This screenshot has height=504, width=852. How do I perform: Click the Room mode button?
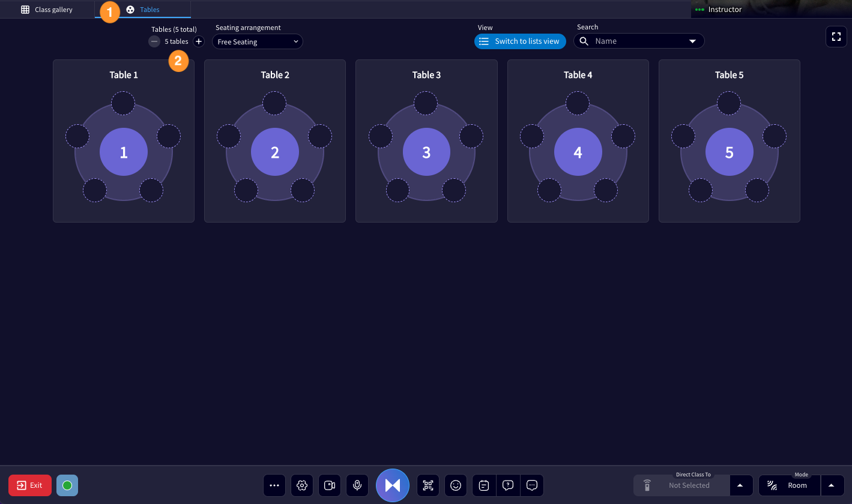pos(790,485)
